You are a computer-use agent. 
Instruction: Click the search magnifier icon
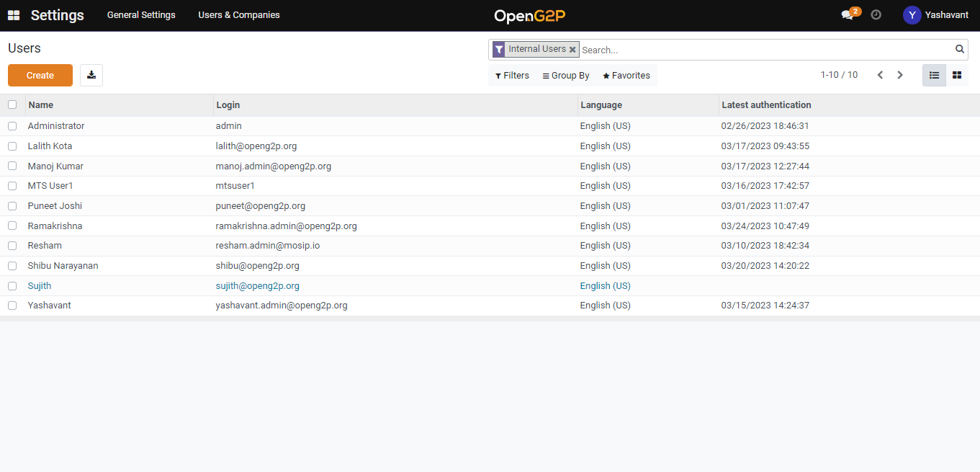(x=959, y=49)
